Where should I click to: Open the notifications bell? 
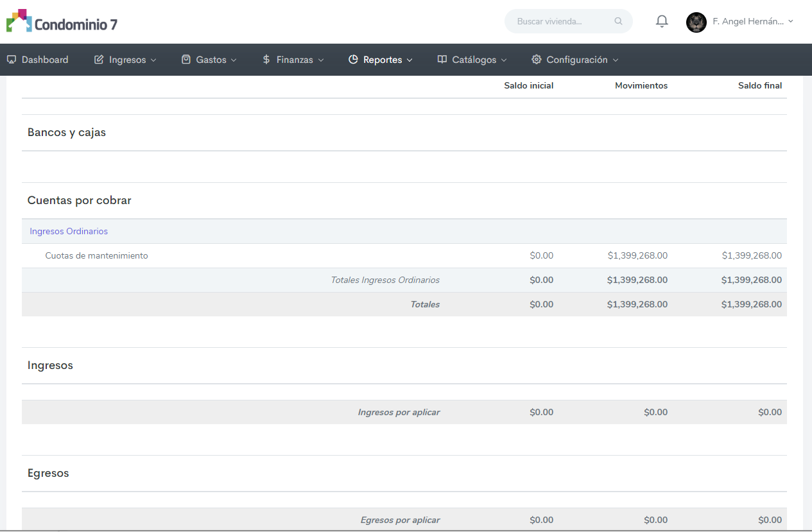coord(662,21)
